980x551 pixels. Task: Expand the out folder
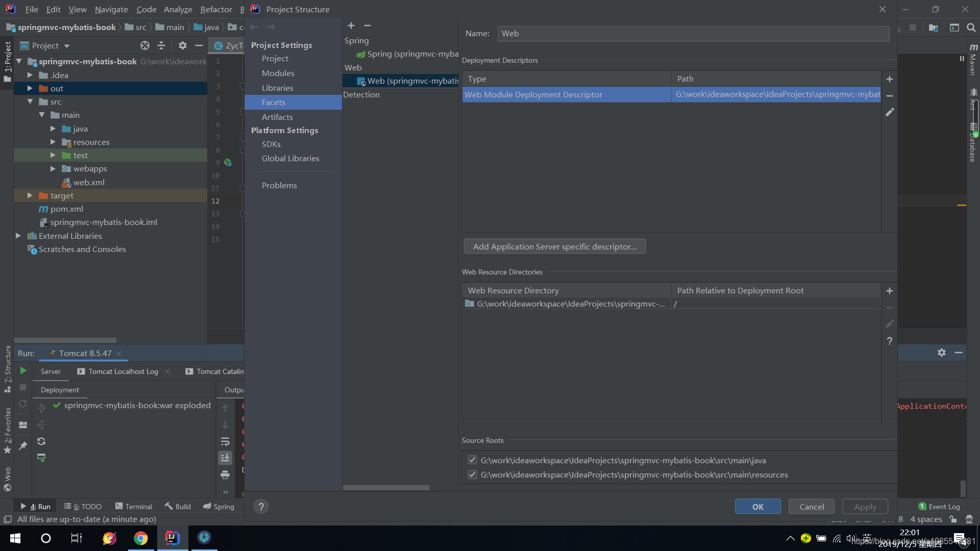pyautogui.click(x=30, y=88)
